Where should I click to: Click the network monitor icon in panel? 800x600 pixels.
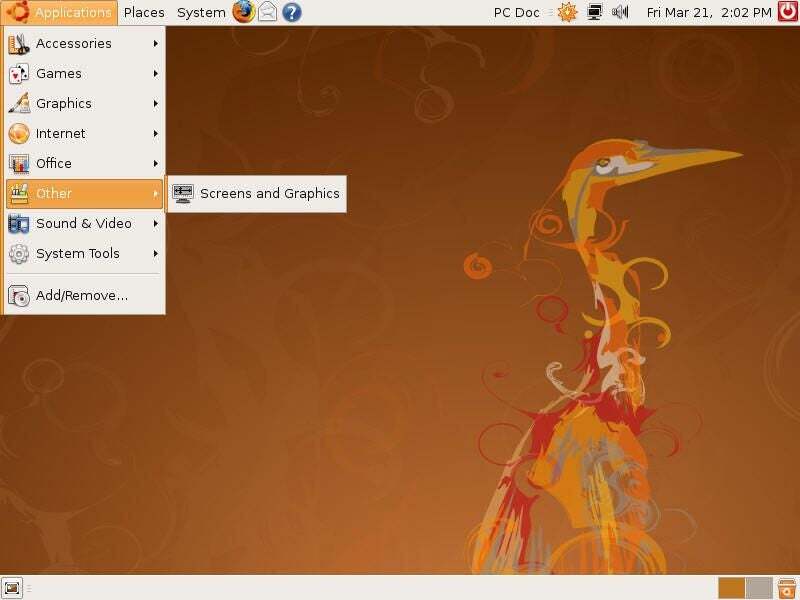595,13
